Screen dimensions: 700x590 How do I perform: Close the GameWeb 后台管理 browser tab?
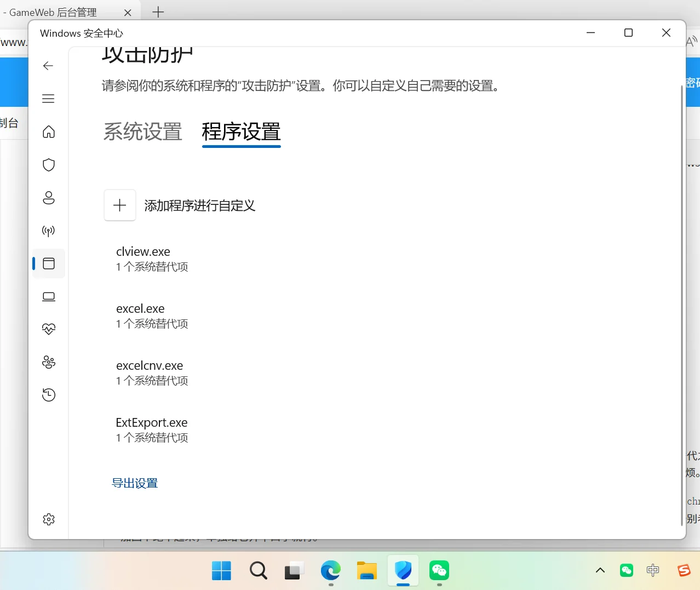coord(128,13)
